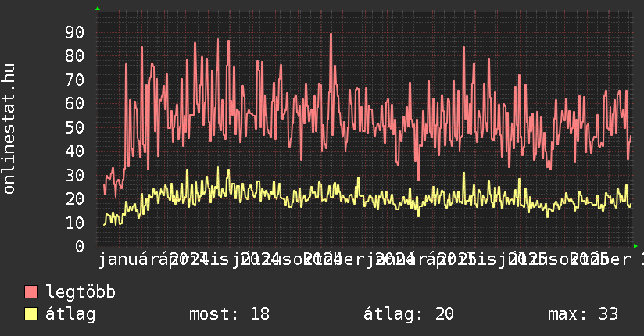Select the átlag label beside yellow swatch
The height and width of the screenshot is (336, 644).
[70, 314]
